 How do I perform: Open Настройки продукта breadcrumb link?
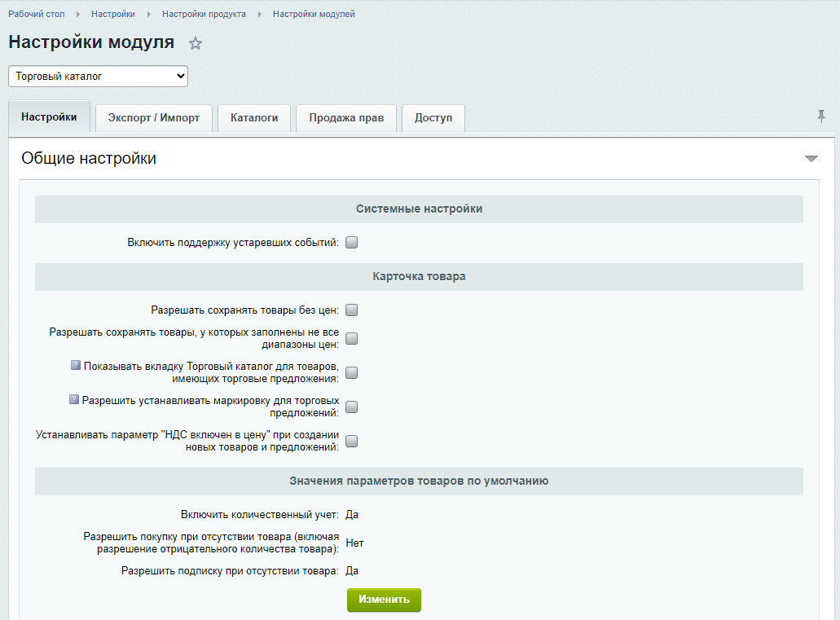[x=205, y=14]
